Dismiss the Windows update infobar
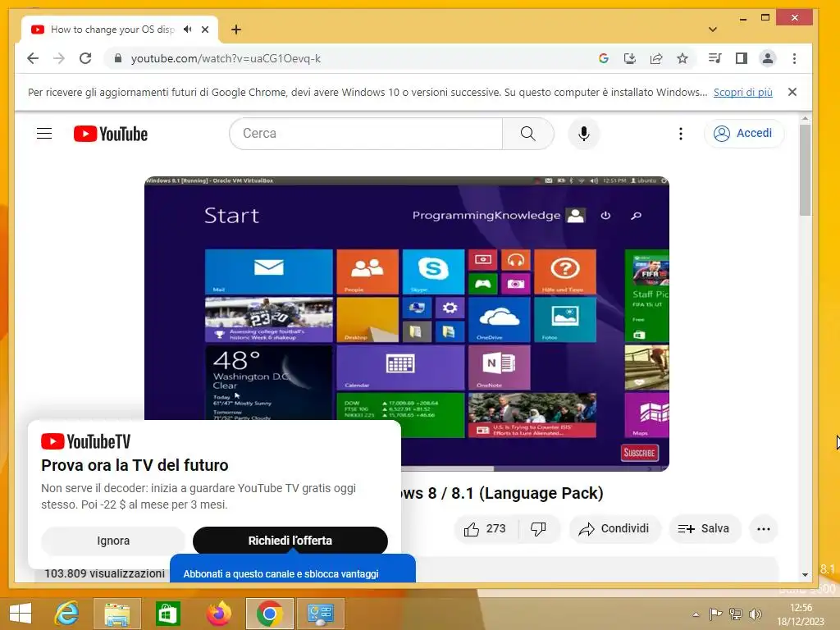 [x=792, y=92]
